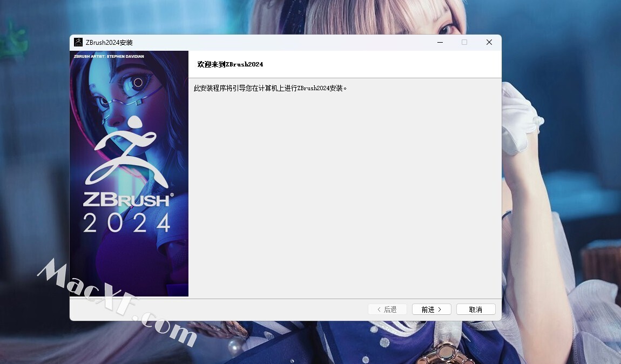Viewport: 621px width, 364px height.
Task: Click the disabled 后退 back button
Action: 387,309
